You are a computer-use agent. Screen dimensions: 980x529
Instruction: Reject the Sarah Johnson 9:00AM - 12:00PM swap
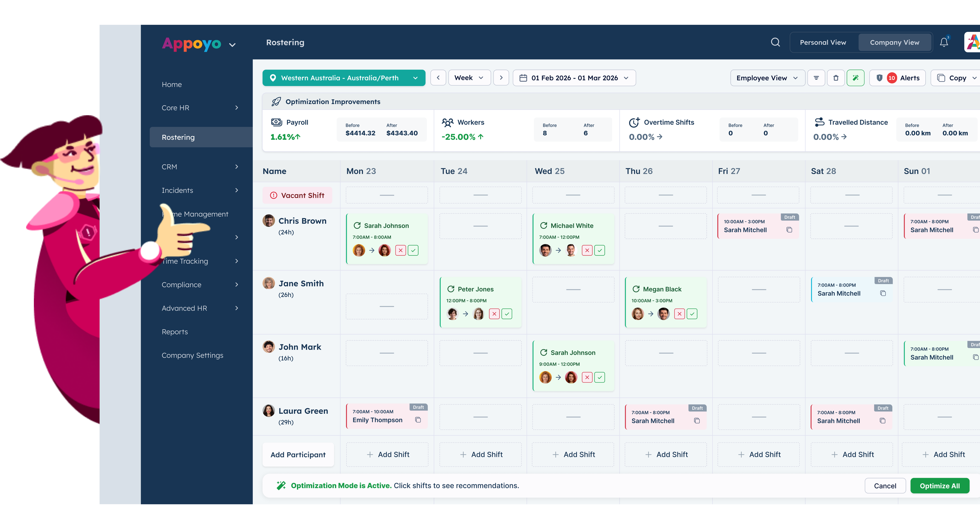[x=587, y=377]
